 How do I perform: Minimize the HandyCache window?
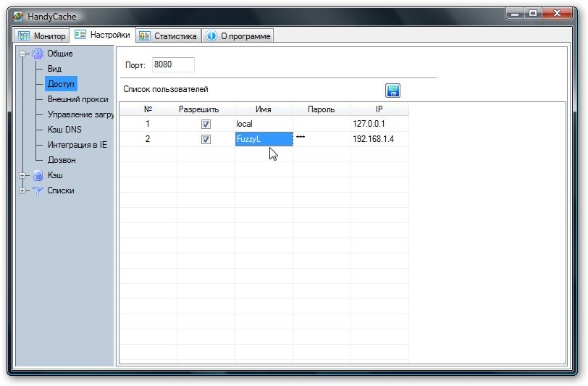[515, 14]
